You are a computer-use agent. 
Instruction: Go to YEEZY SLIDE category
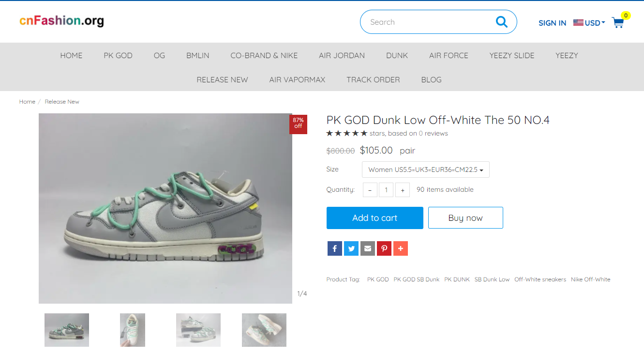512,55
